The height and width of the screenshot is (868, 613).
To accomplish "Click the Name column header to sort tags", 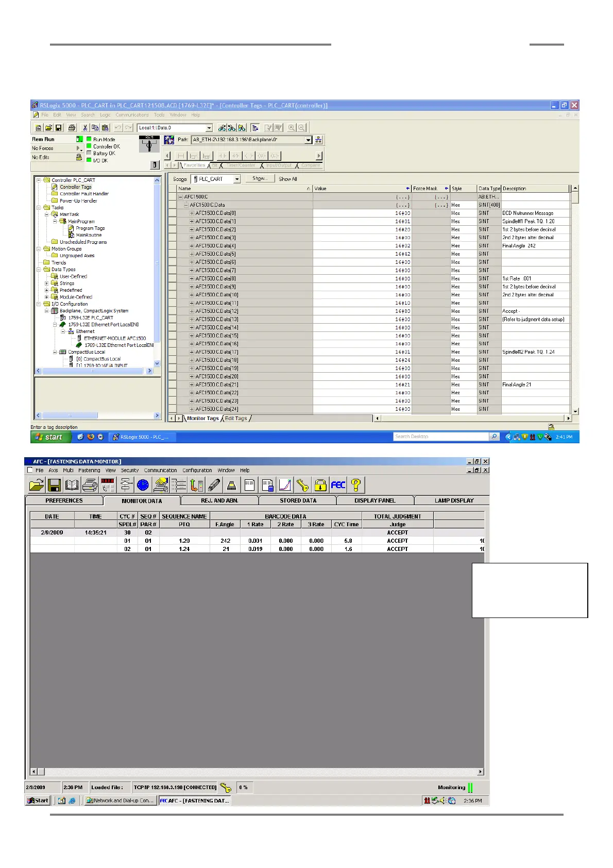I will (x=245, y=189).
